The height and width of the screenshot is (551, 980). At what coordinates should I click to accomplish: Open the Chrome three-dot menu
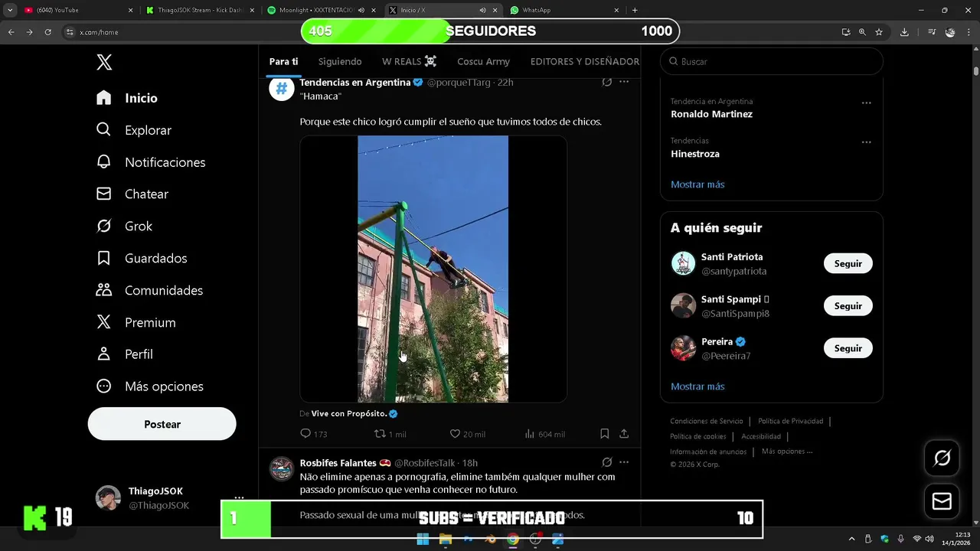pyautogui.click(x=969, y=32)
